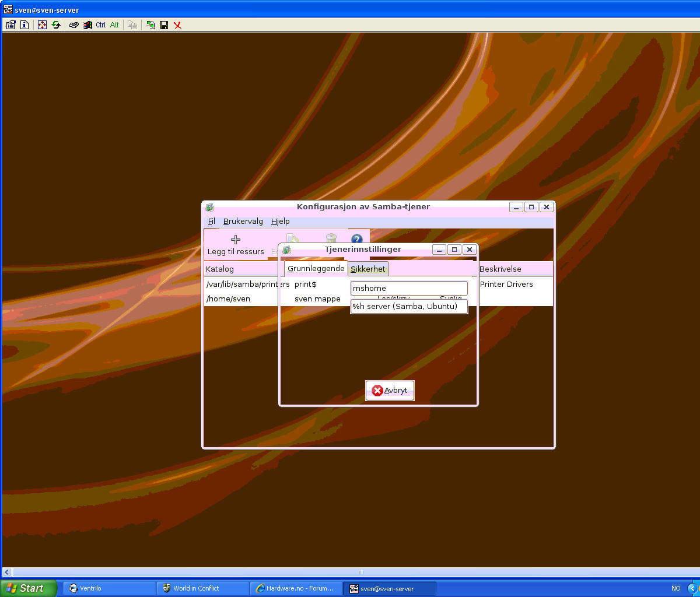Click the Printer Drivers description cell
Viewport: 700px width, 597px height.
point(506,285)
